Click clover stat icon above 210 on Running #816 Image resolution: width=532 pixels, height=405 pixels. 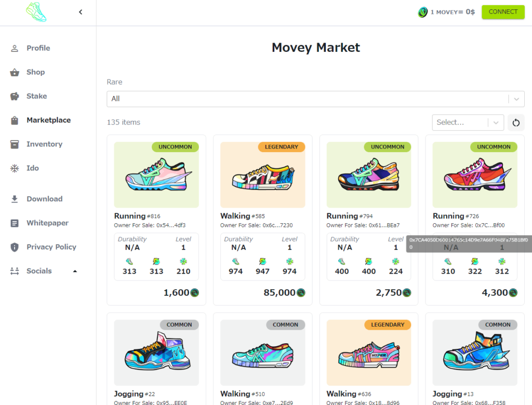pos(183,262)
